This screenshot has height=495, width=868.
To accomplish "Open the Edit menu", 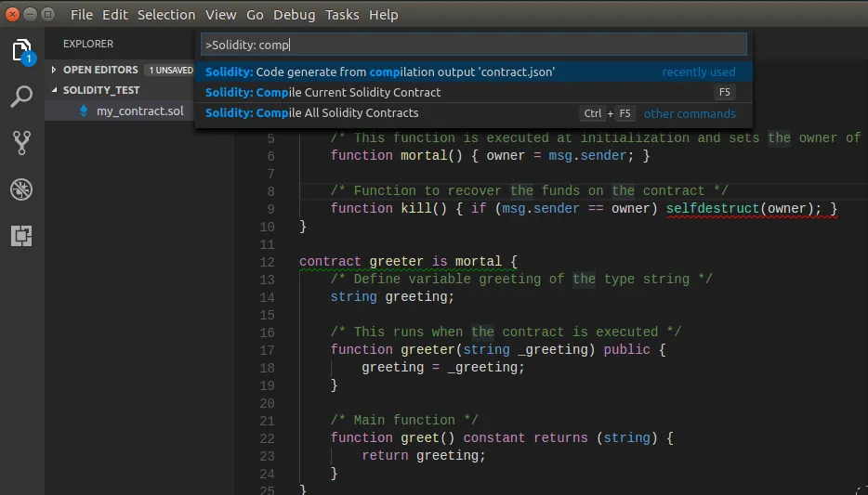I will pyautogui.click(x=114, y=15).
